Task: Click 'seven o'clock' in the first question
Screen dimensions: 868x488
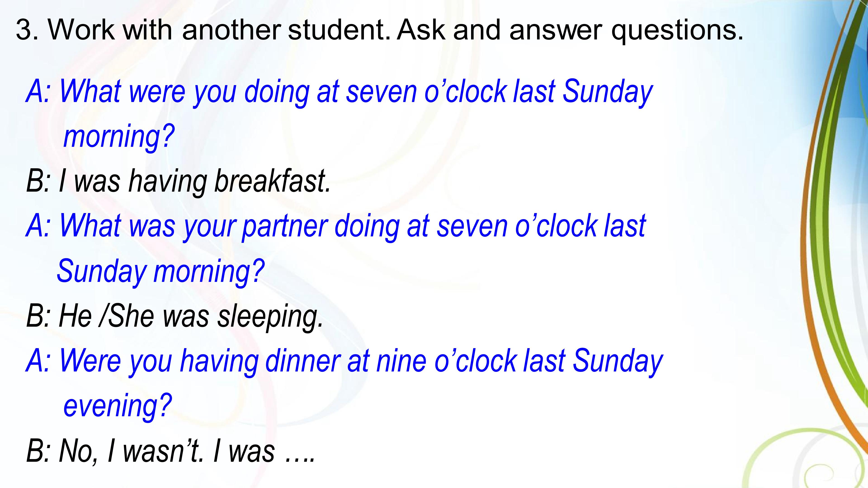Action: 427,91
